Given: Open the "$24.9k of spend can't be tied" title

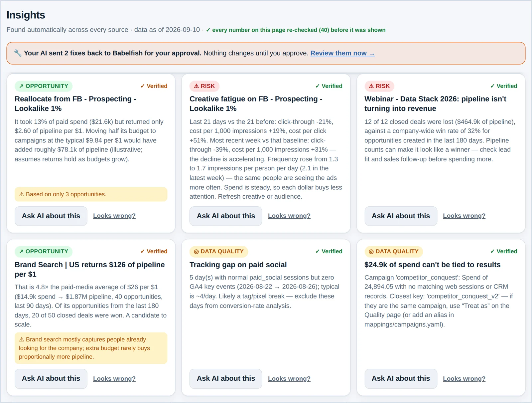Looking at the screenshot, I should 432,265.
